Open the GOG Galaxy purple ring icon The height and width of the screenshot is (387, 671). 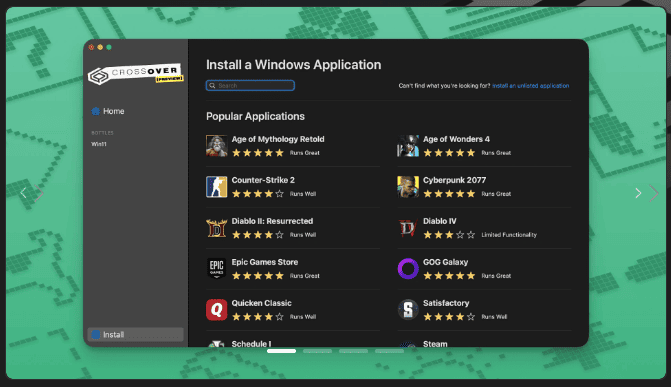pos(408,268)
